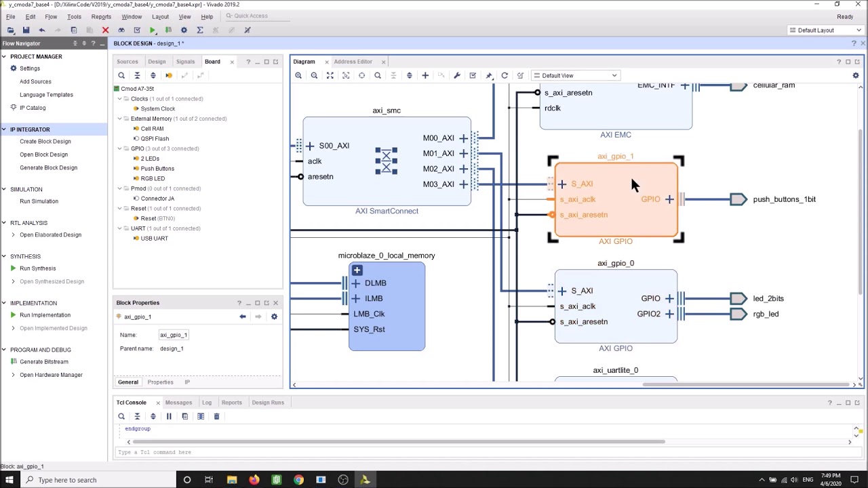Viewport: 868px width, 488px height.
Task: Select the Cell RAM board component
Action: [152, 129]
